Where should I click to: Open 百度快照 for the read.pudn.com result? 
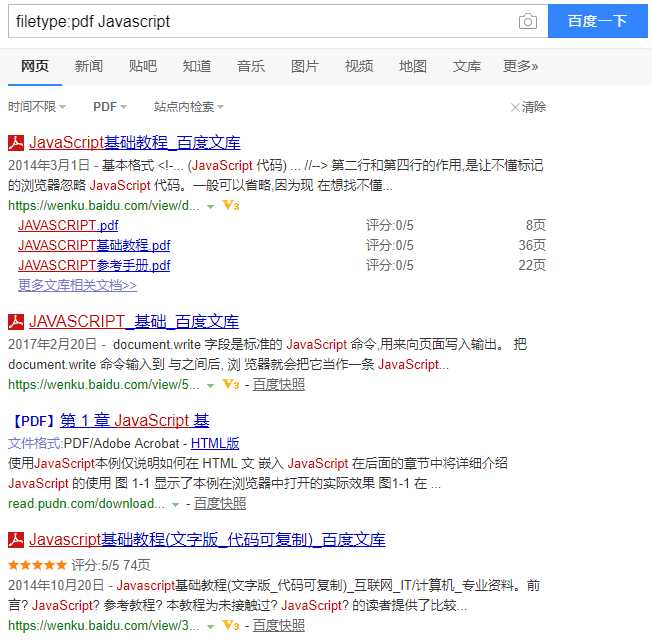[x=220, y=504]
